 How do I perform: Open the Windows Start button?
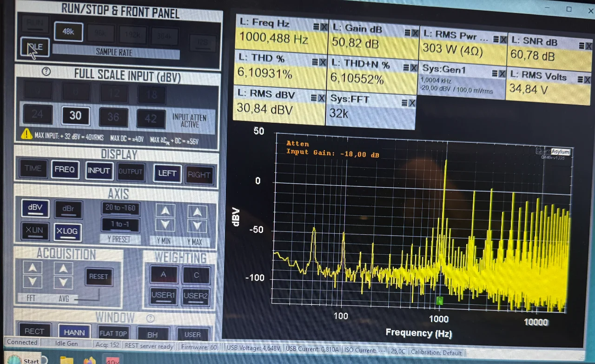[23, 360]
